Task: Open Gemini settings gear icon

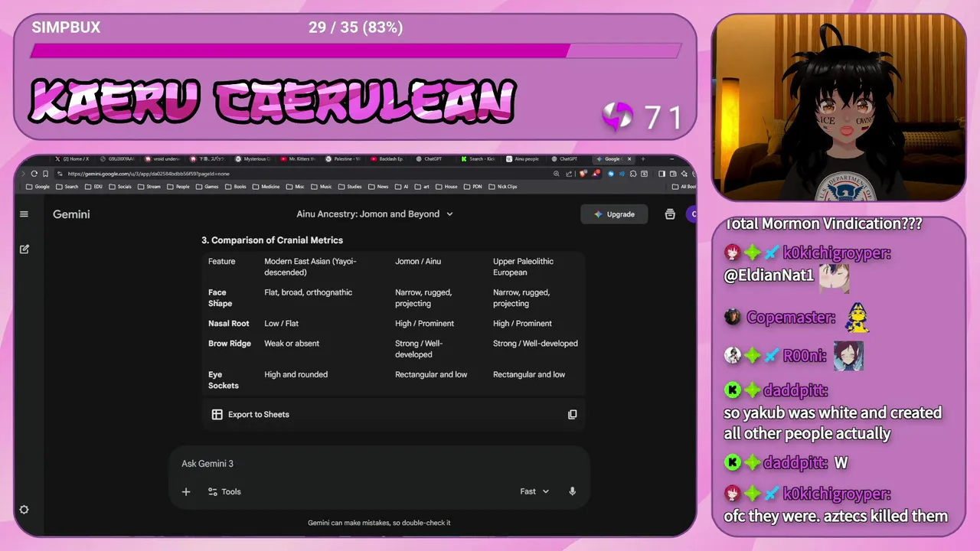Action: tap(24, 510)
